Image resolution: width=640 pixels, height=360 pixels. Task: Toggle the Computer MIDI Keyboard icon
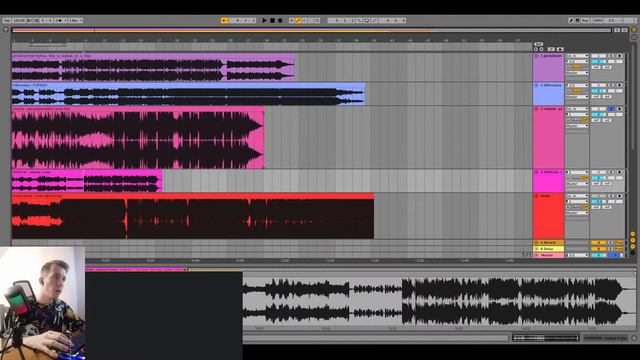(x=577, y=20)
